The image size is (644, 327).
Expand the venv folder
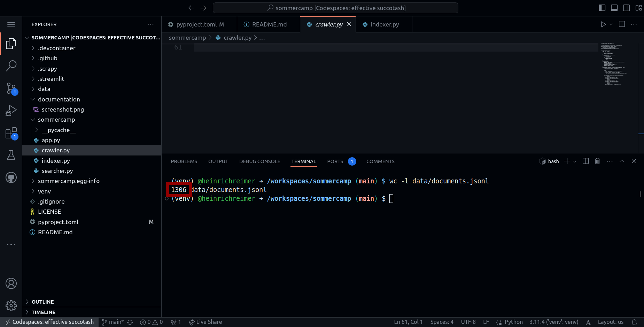pos(92,191)
